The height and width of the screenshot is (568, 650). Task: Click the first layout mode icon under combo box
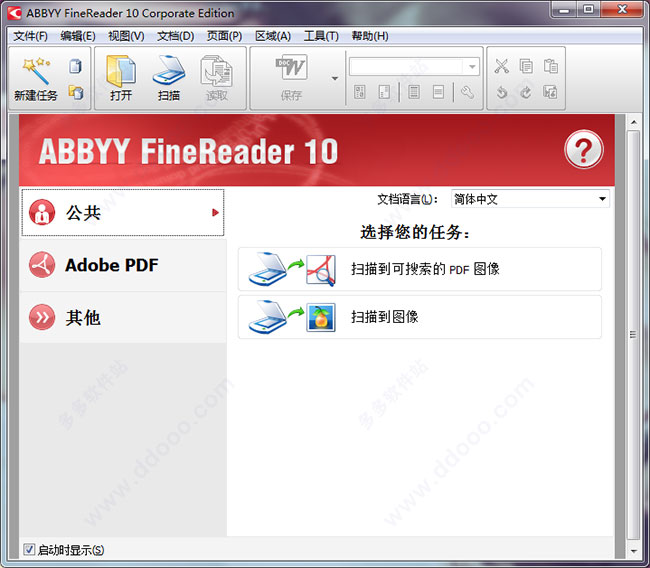click(x=360, y=92)
